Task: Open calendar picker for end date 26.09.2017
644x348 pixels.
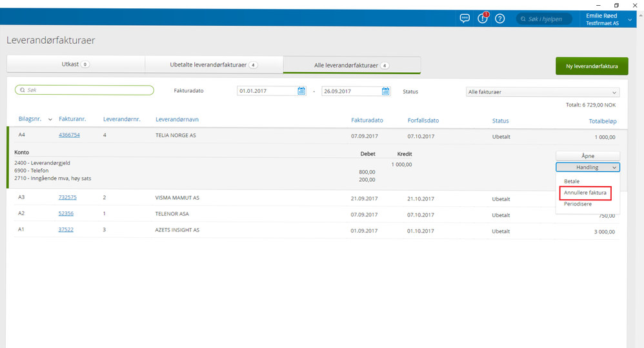Action: click(386, 91)
